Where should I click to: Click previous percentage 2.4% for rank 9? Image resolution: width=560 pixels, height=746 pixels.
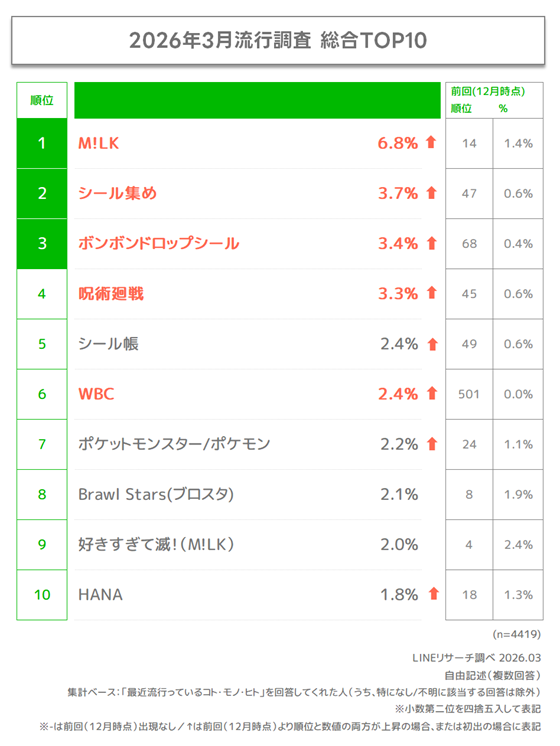point(518,544)
